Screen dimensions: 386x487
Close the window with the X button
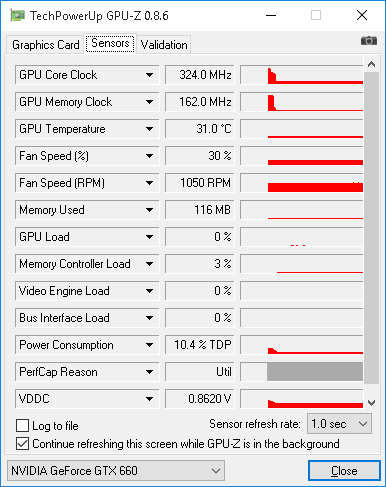click(362, 15)
